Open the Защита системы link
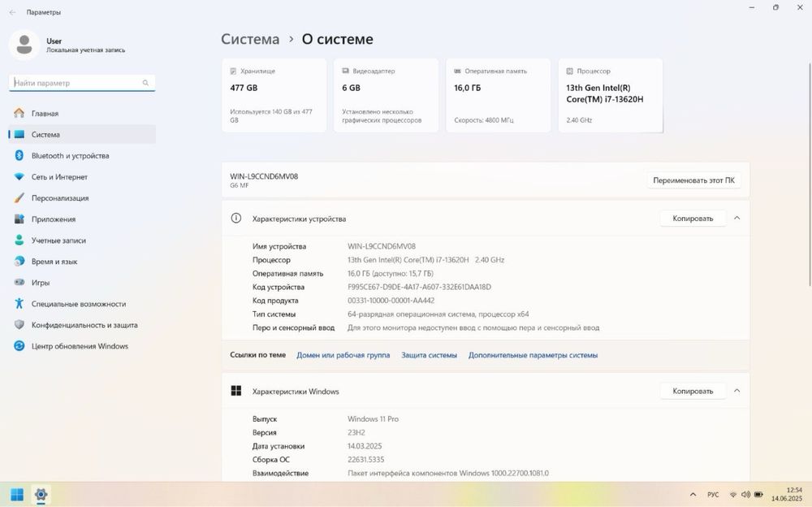 pos(430,355)
